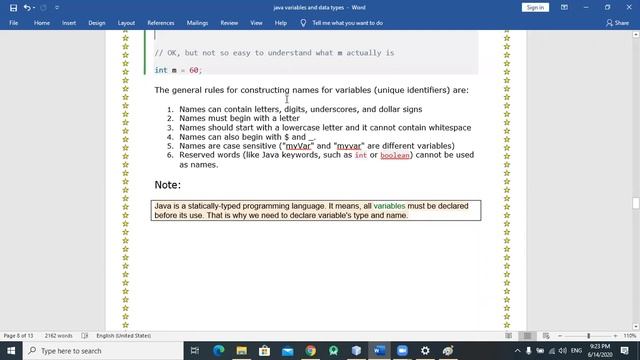The width and height of the screenshot is (640, 360).
Task: Click the zoom in plus button
Action: point(616,336)
